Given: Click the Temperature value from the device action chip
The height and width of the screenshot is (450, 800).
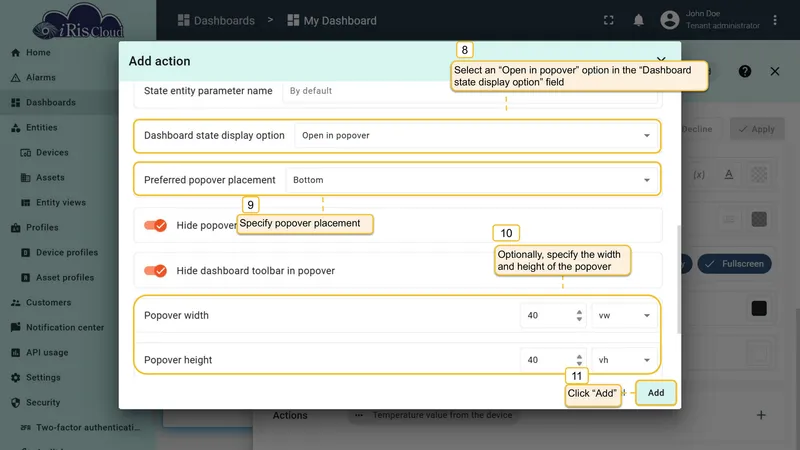Looking at the screenshot, I should pos(435,415).
